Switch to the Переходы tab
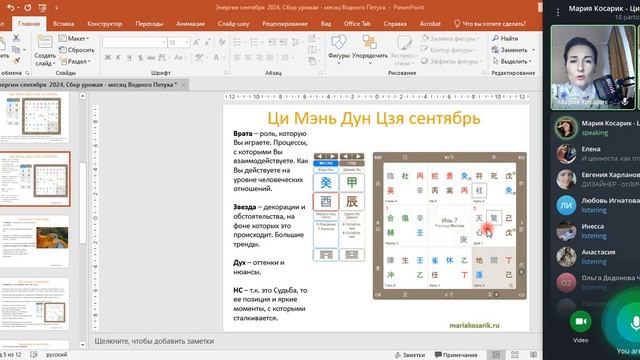The height and width of the screenshot is (360, 640). coord(149,24)
